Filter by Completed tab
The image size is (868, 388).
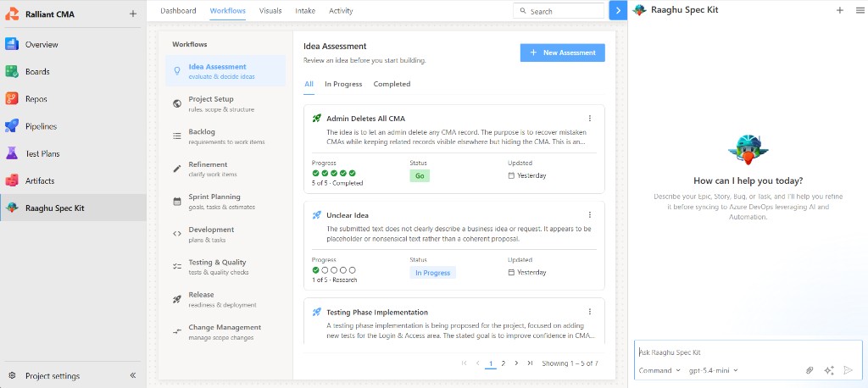coord(392,84)
